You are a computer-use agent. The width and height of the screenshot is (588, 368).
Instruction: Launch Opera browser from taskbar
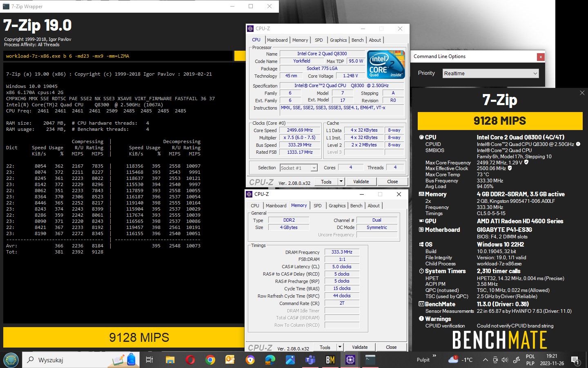point(190,360)
